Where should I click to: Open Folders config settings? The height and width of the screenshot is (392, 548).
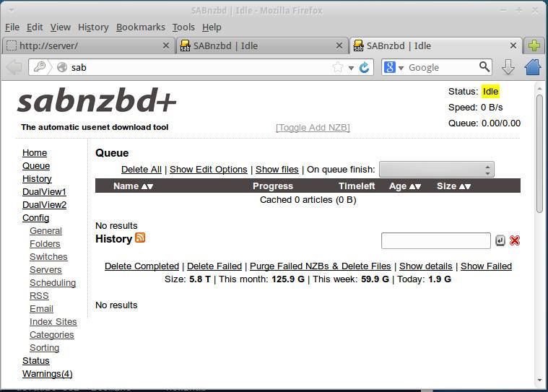45,243
